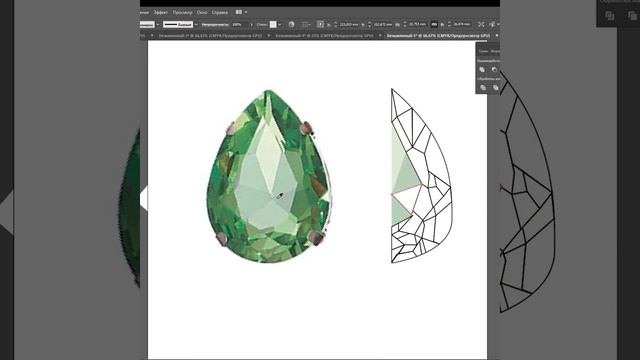Open the graphic style dropdown arrow

[280, 24]
